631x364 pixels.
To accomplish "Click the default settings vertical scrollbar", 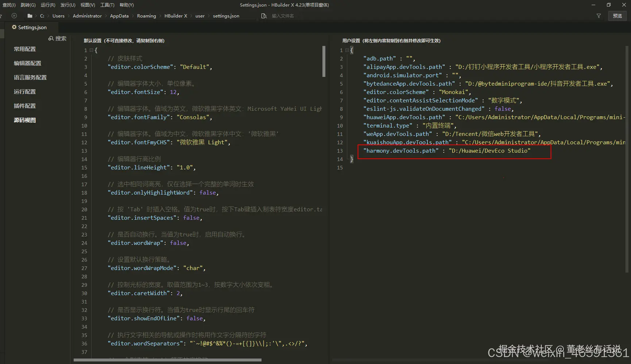I will [324, 61].
